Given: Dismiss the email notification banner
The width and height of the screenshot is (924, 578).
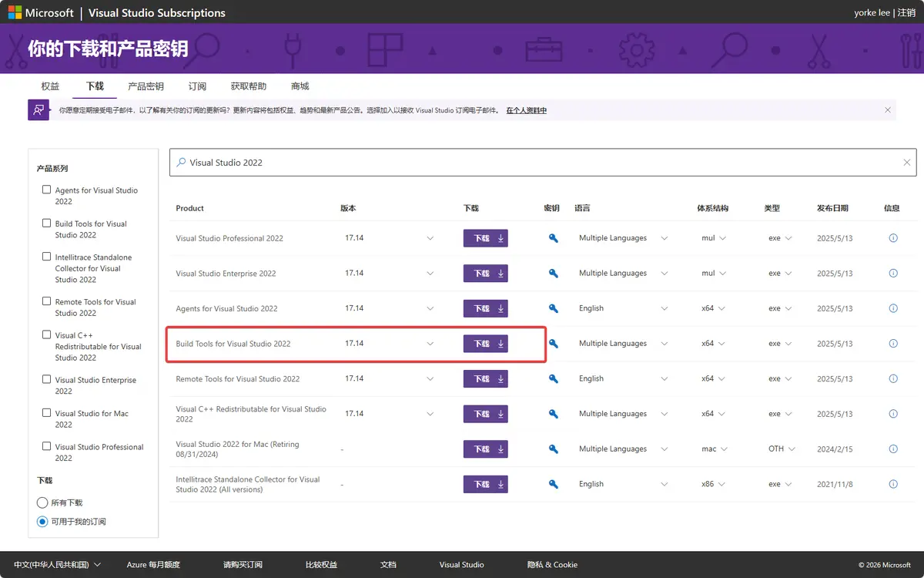Looking at the screenshot, I should 888,110.
